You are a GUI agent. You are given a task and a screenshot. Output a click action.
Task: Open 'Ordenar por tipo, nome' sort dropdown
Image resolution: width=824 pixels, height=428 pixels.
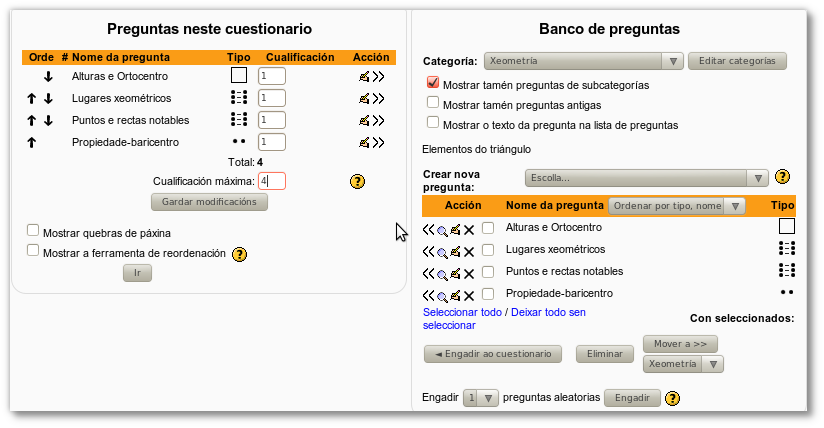click(677, 206)
